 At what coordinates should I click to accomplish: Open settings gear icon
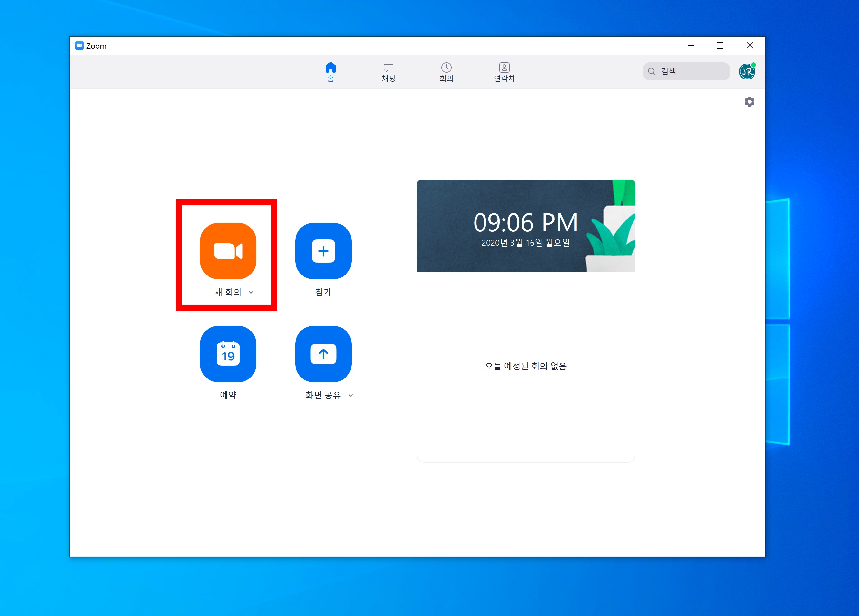(749, 101)
